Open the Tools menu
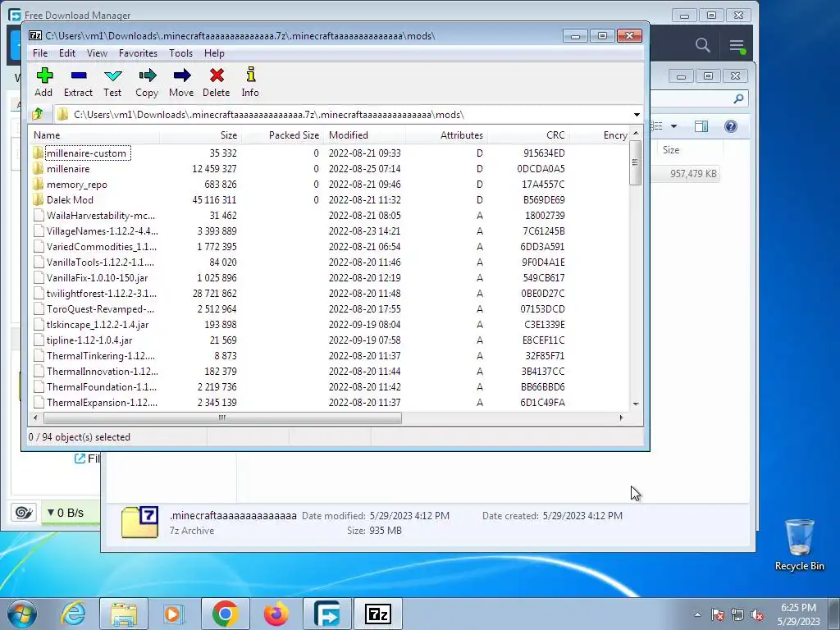The width and height of the screenshot is (840, 630). click(180, 53)
